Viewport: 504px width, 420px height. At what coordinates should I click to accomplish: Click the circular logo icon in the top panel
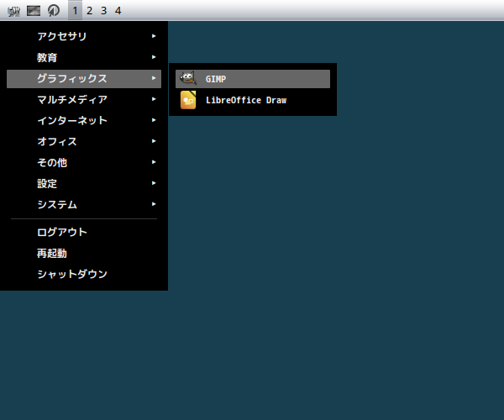coord(54,11)
